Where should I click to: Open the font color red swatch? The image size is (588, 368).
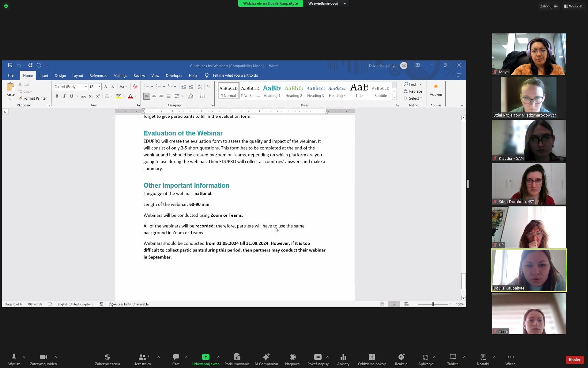pos(130,96)
